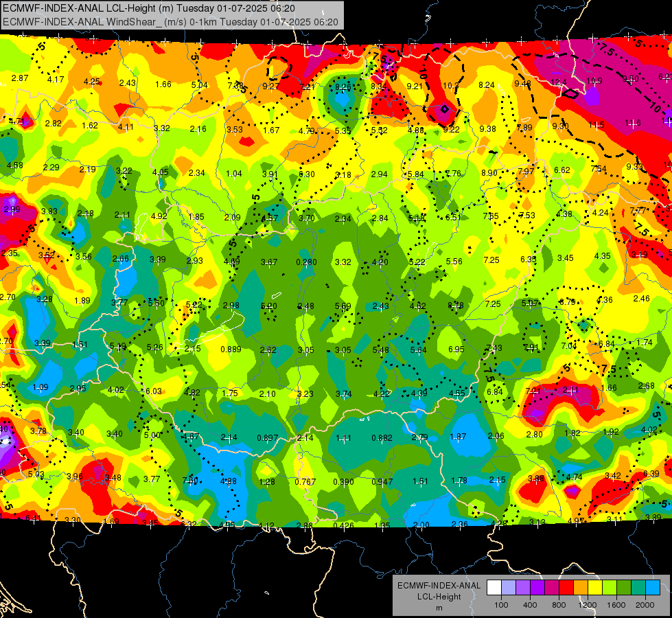
Task: Click the wind shear value 1.66
Action: (x=163, y=84)
